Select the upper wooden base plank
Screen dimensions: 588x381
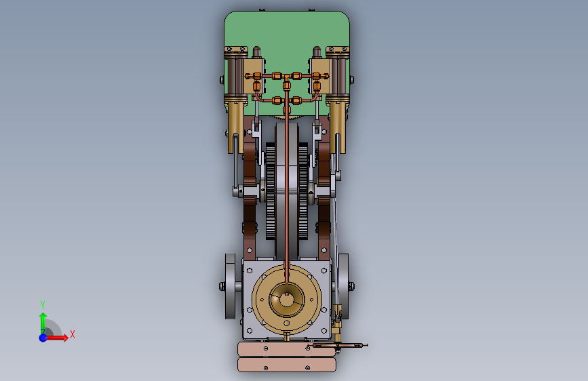tap(286, 349)
